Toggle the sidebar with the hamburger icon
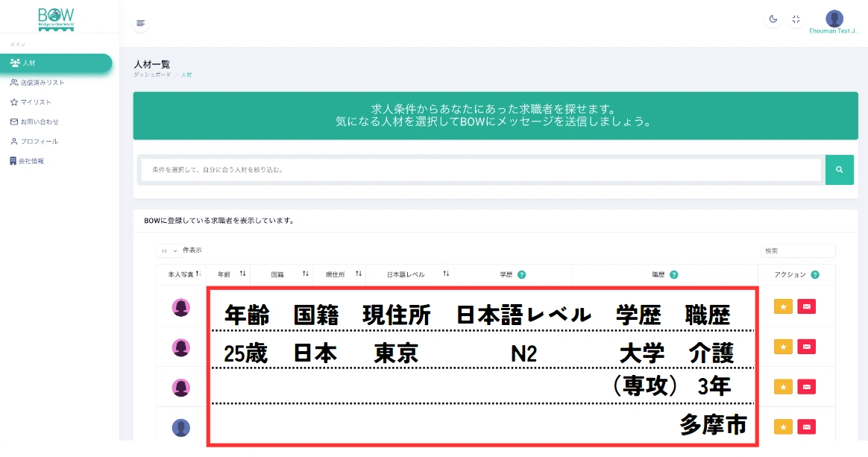 point(141,23)
